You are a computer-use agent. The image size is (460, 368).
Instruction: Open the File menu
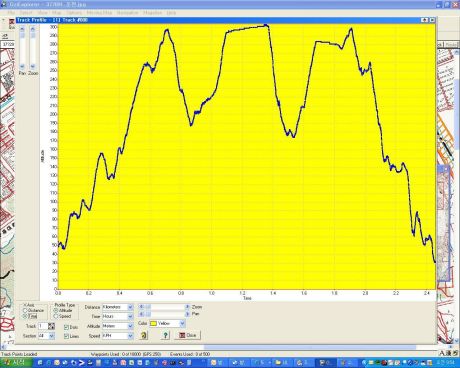tap(11, 13)
